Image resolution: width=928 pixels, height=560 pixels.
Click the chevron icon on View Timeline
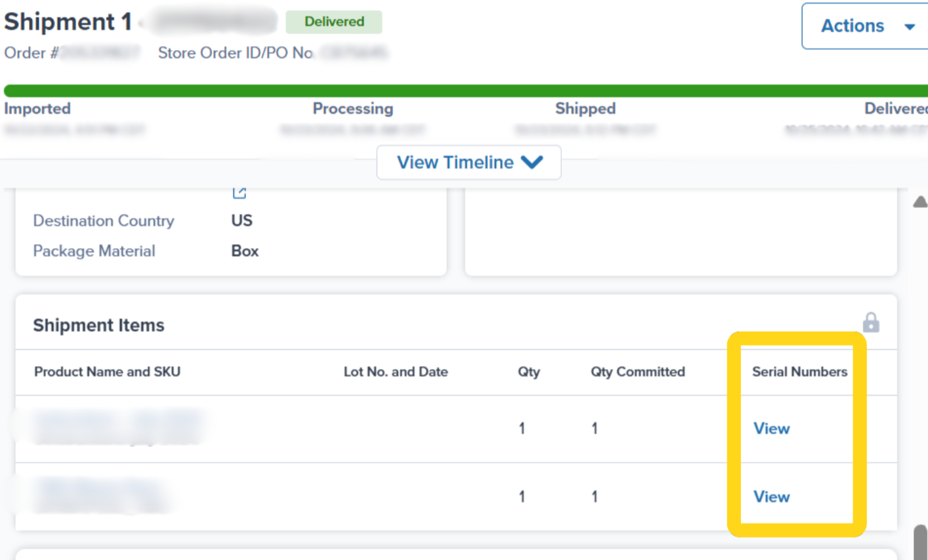[x=533, y=162]
